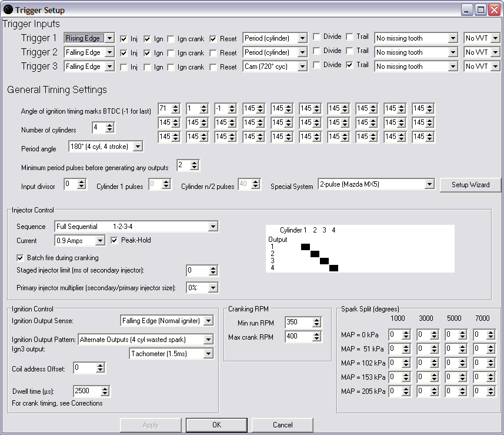This screenshot has height=435, width=504.
Task: Click the Trigger Setup title bar icon
Action: coord(8,9)
